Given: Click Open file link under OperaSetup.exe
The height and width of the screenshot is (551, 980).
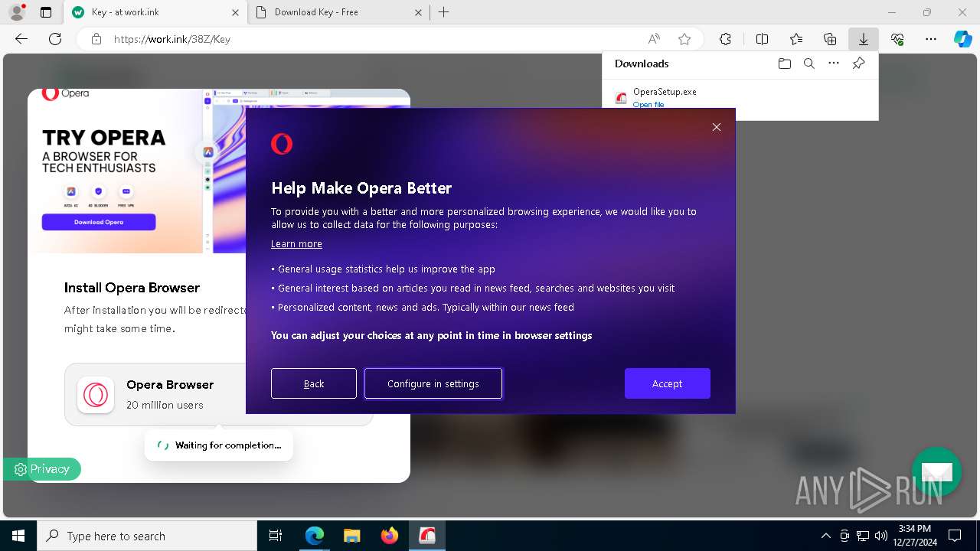Looking at the screenshot, I should point(648,104).
